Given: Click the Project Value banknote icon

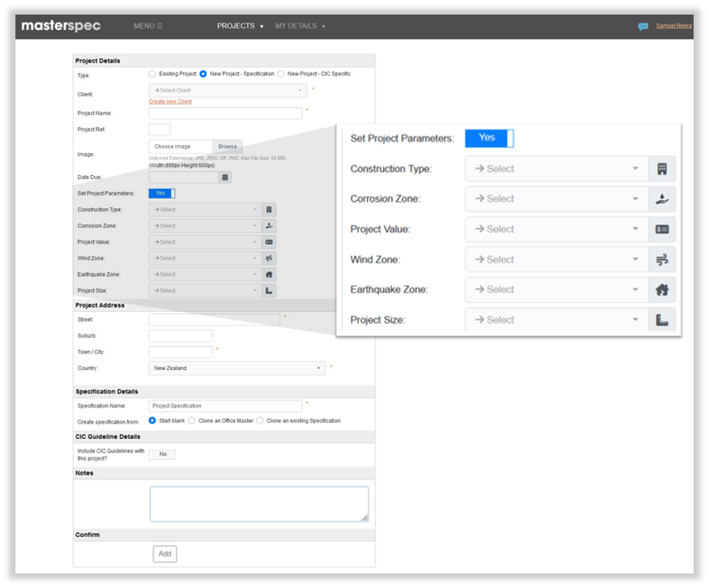Looking at the screenshot, I should click(662, 229).
